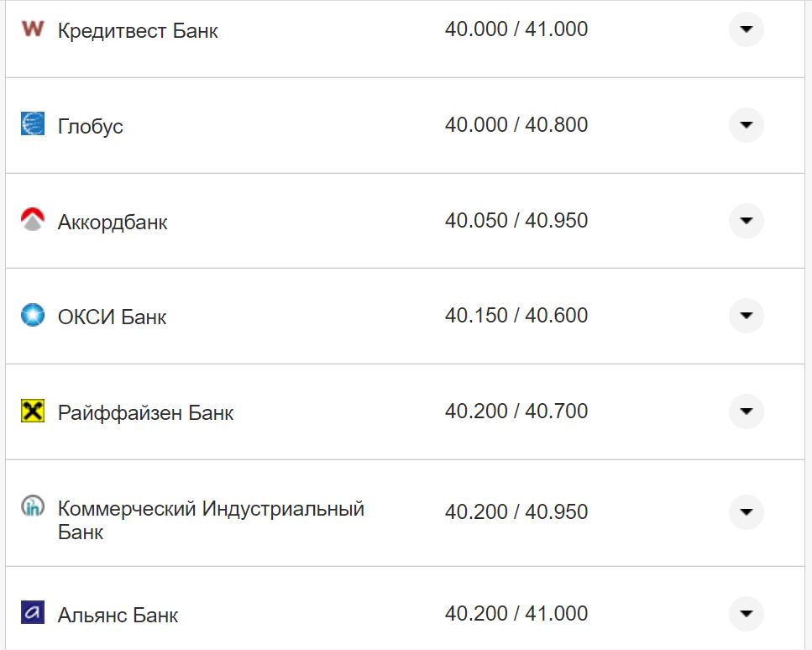
Task: Click the Аккордбанк red logo icon
Action: point(30,220)
